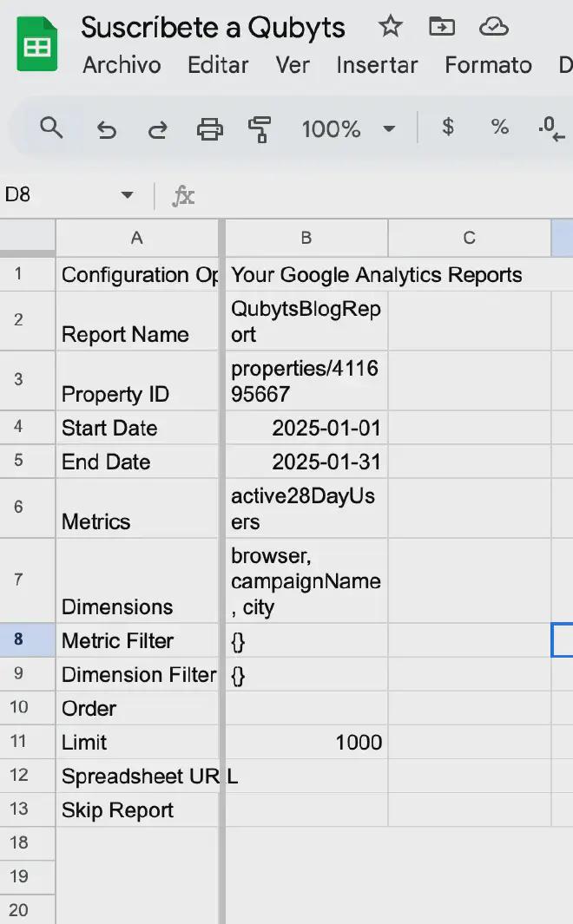Select cell 'browser, campaignName, city'

click(306, 580)
